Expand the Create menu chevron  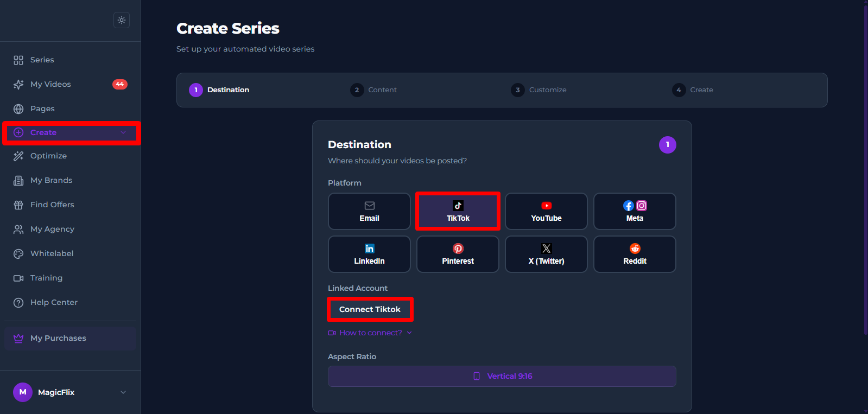(x=123, y=132)
